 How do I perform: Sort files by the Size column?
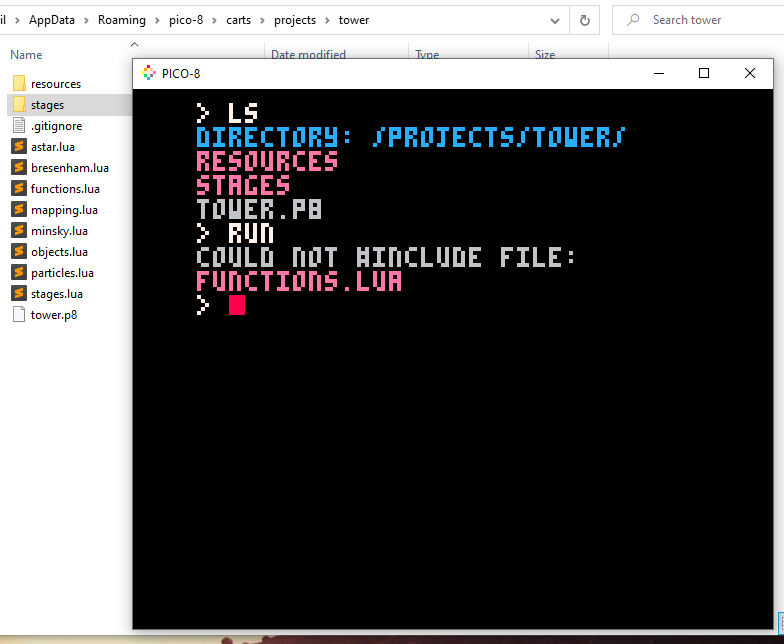tap(544, 54)
